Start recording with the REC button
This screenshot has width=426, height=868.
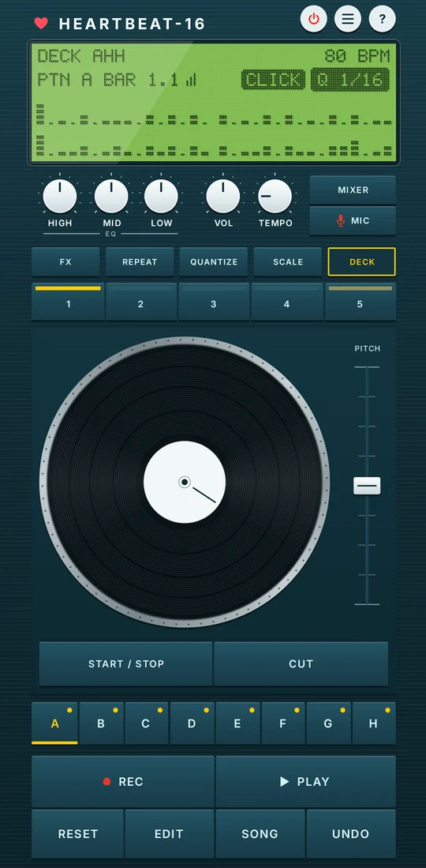point(123,782)
